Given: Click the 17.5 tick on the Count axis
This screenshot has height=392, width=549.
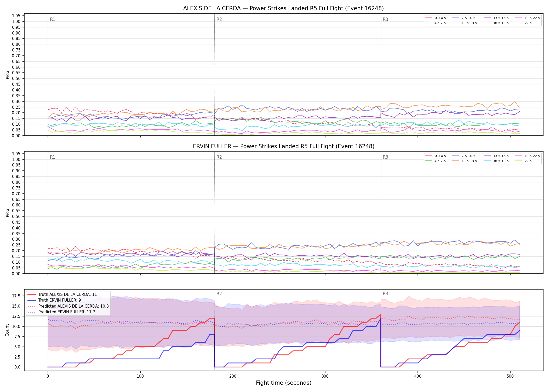Looking at the screenshot, I should tap(16, 296).
